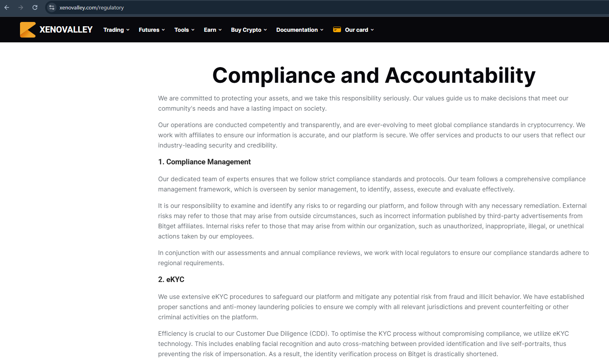Click the browser forward arrow
The width and height of the screenshot is (609, 364).
tap(21, 7)
